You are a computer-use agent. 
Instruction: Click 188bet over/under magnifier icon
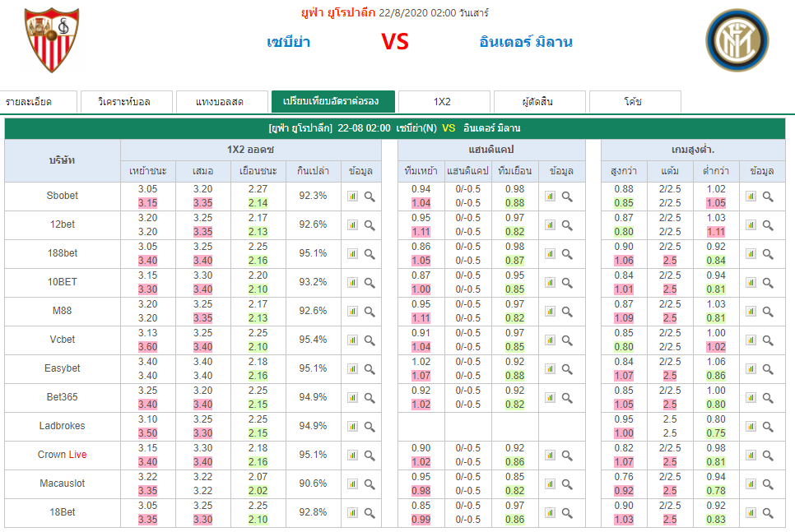768,254
